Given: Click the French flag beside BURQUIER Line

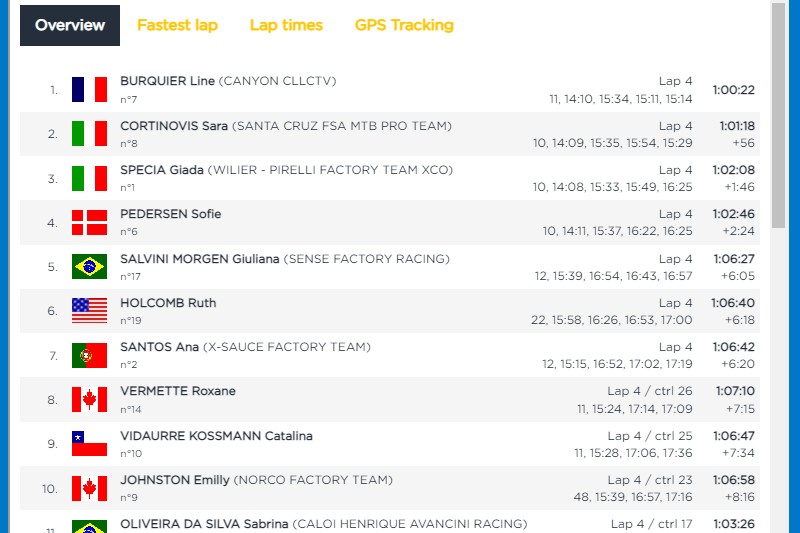Looking at the screenshot, I should point(89,90).
